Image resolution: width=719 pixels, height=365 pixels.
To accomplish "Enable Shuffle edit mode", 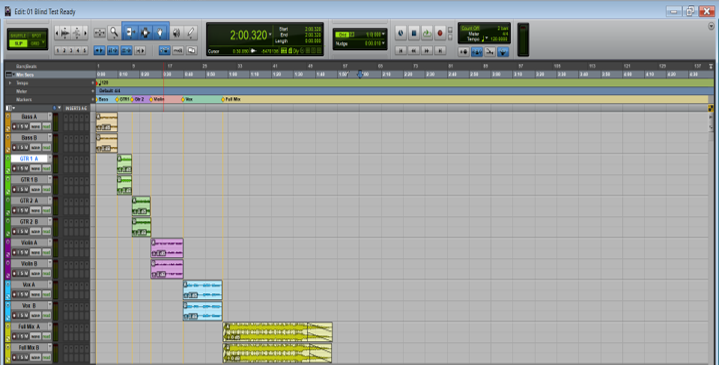I will 18,36.
